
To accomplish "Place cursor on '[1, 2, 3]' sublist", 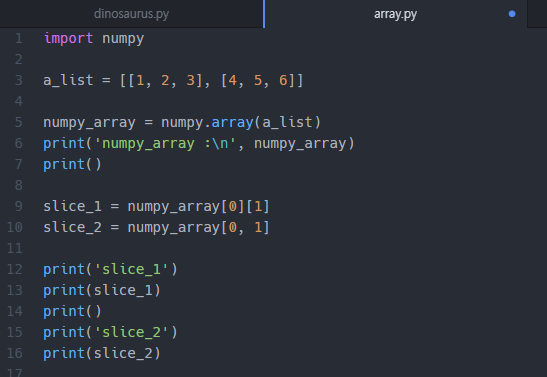I will coord(165,81).
